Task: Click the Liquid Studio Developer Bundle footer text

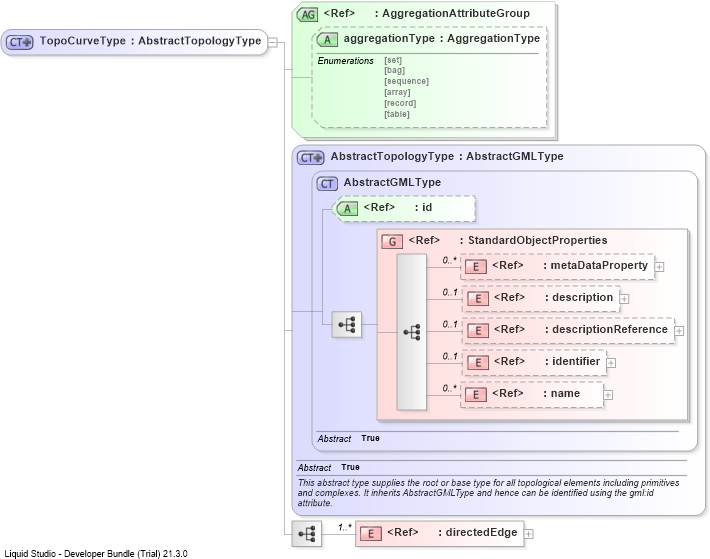Action: 96,554
